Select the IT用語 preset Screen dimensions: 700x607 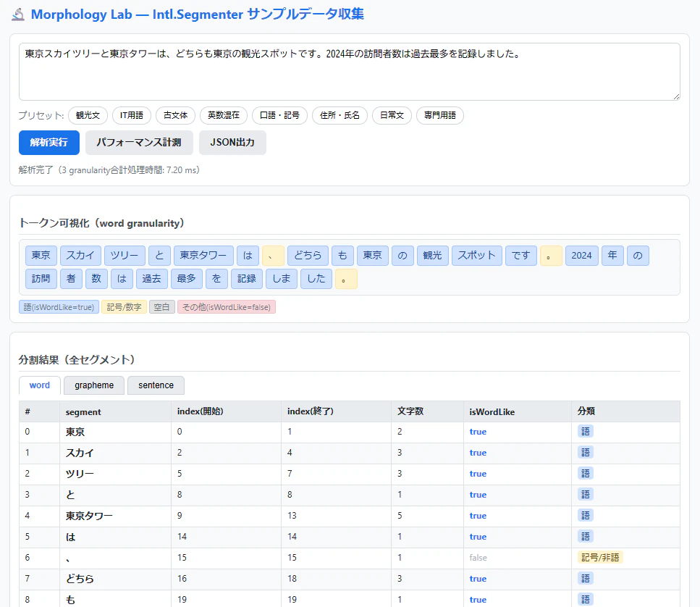132,115
